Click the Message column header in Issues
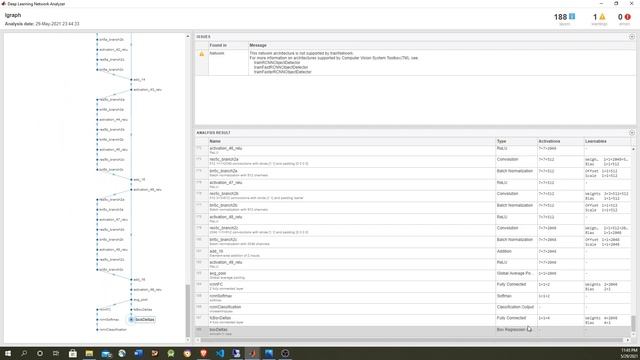The height and width of the screenshot is (360, 640). click(x=258, y=45)
